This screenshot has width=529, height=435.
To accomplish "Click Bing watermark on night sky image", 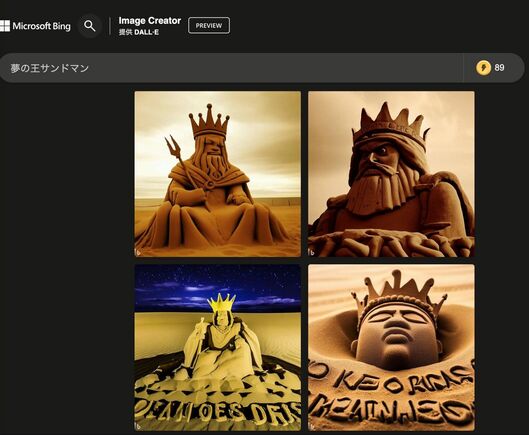I will point(138,426).
